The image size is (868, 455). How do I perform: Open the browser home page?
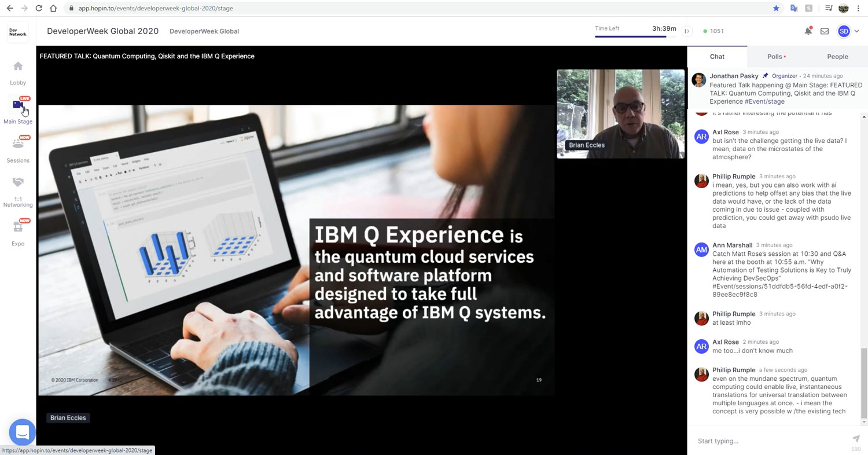[x=53, y=8]
